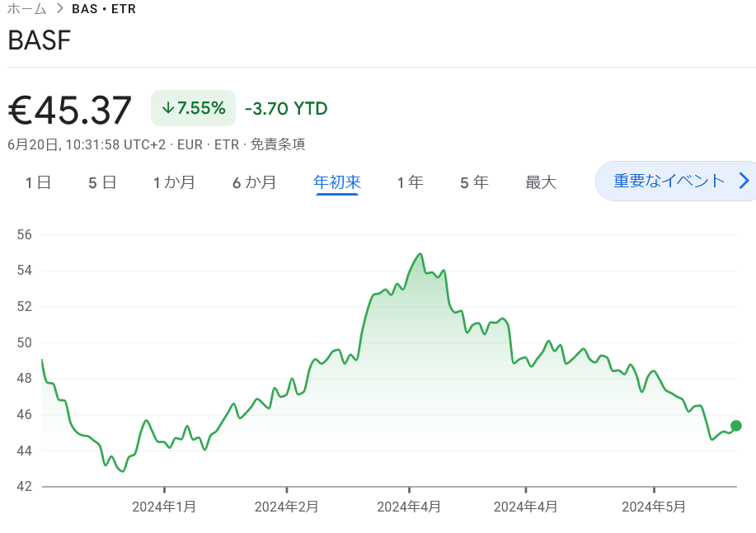
Task: Select the currently active 年初来 tab
Action: [x=336, y=182]
